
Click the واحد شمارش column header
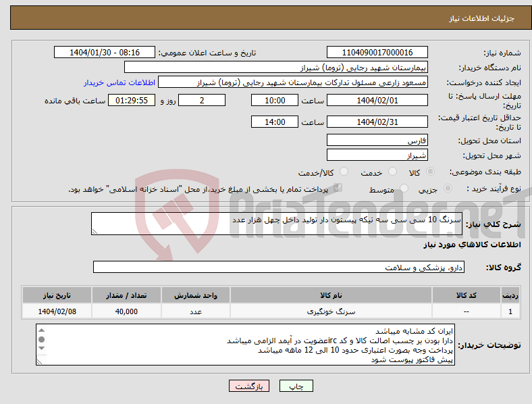(196, 295)
